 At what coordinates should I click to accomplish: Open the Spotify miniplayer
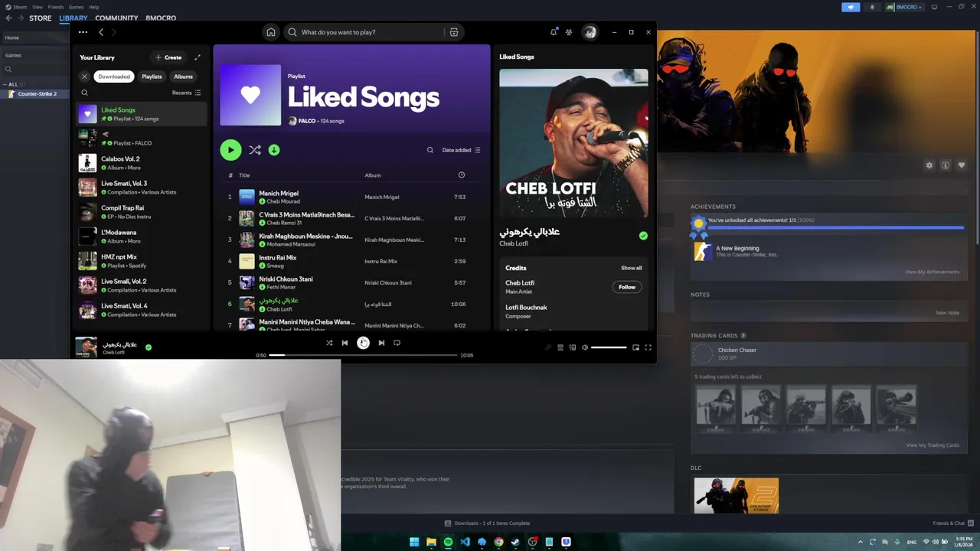pos(635,347)
